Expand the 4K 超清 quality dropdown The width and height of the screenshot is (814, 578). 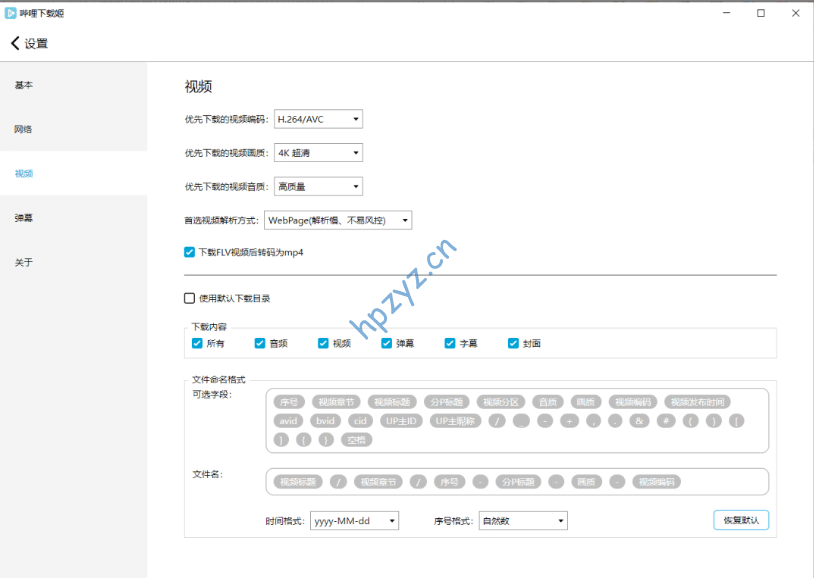tap(318, 153)
